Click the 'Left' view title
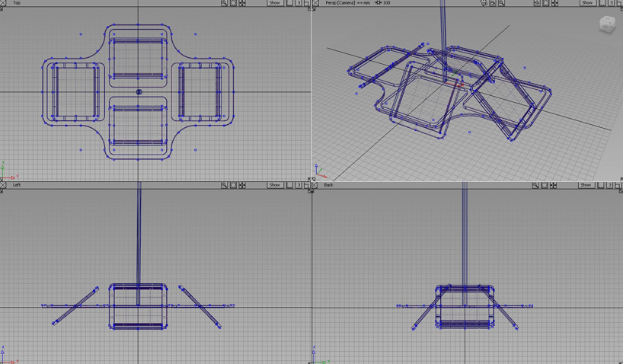The image size is (623, 364). click(x=17, y=185)
